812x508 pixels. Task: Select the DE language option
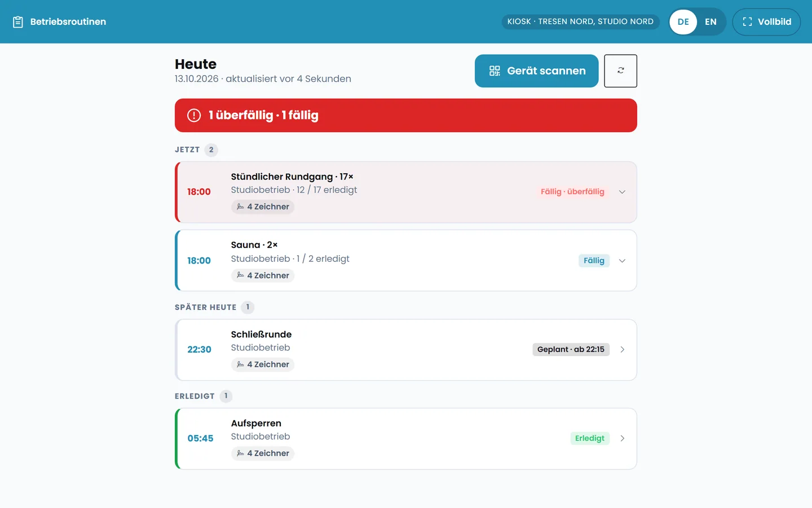[683, 21]
